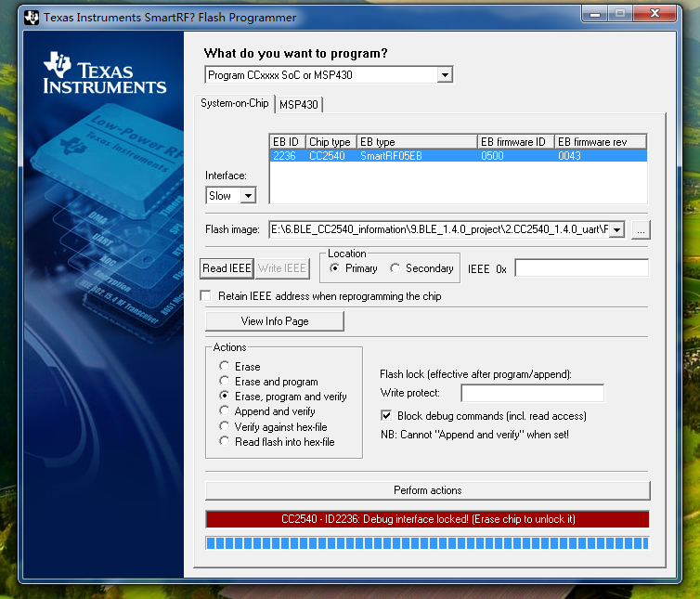Click the Texas Instruments title bar icon
Screen dimensions: 700x599
click(x=32, y=18)
